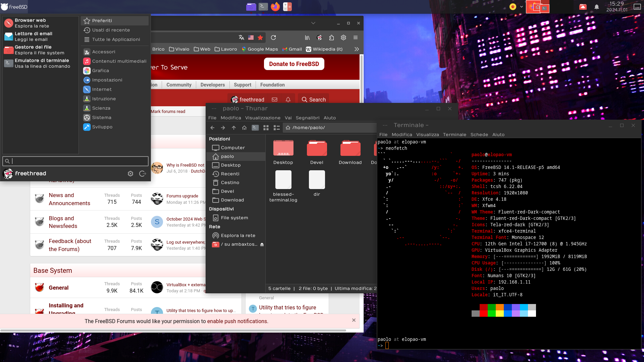Toggle the compact list view in Thunar

[276, 127]
